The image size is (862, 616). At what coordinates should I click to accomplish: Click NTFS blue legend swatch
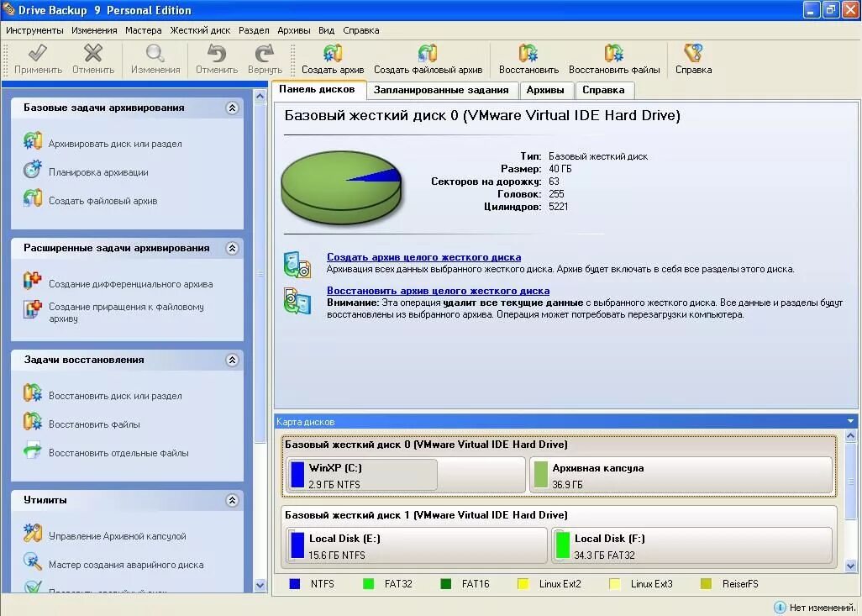(295, 584)
